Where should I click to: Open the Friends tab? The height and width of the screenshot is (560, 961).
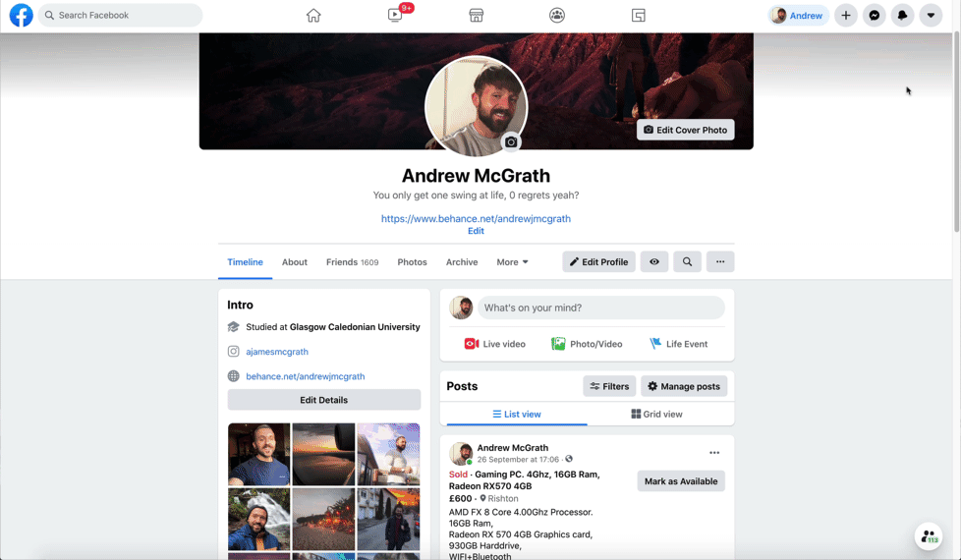[352, 262]
